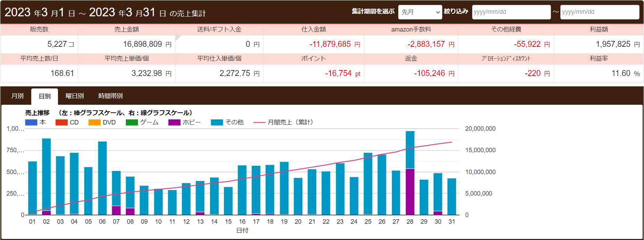Toggle the その他 legend swatch
644x240 pixels.
click(217, 122)
